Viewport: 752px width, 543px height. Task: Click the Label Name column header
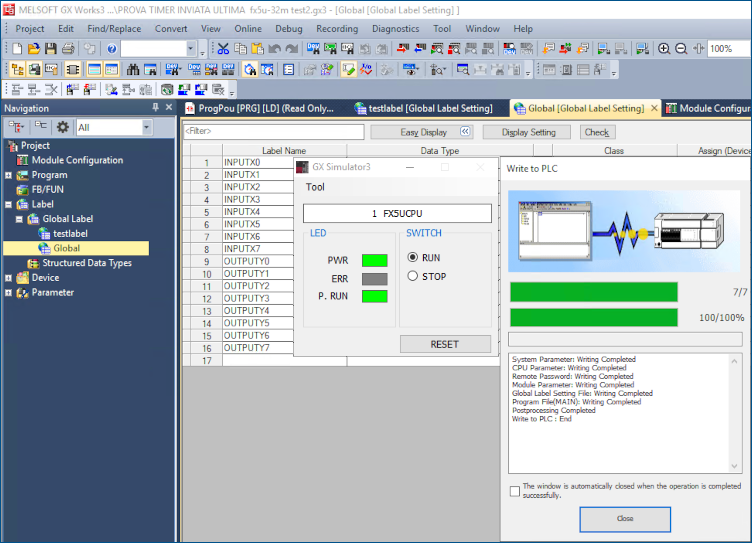coord(284,150)
